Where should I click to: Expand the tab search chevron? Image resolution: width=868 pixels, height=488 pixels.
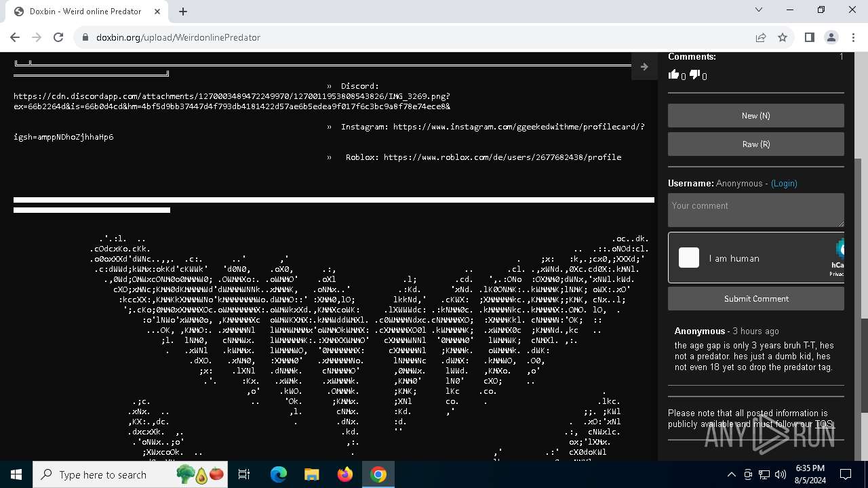759,9
